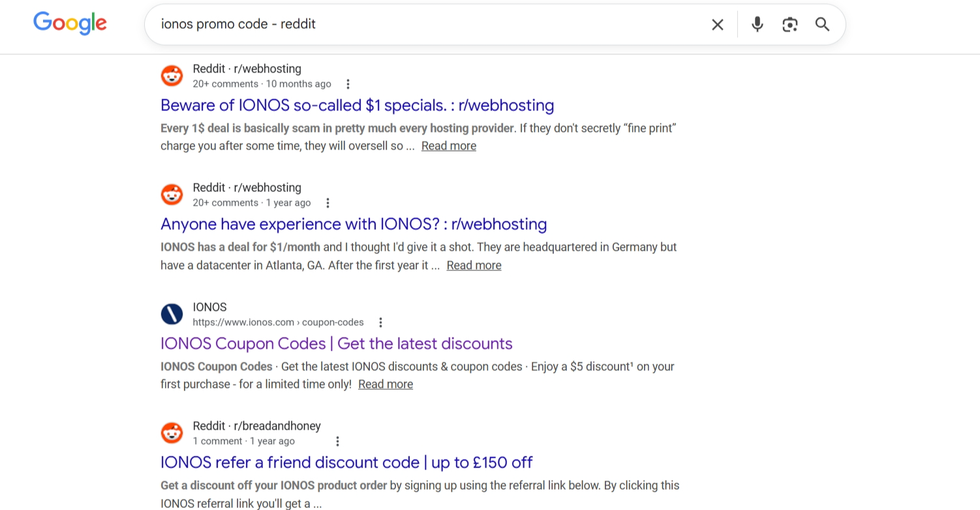
Task: Click the 'IONOS' site name label
Action: tap(210, 307)
